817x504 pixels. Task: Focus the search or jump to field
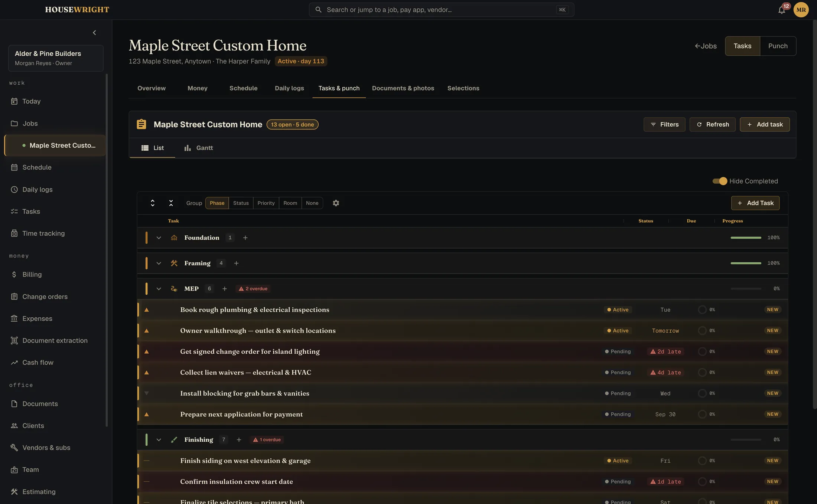(441, 10)
